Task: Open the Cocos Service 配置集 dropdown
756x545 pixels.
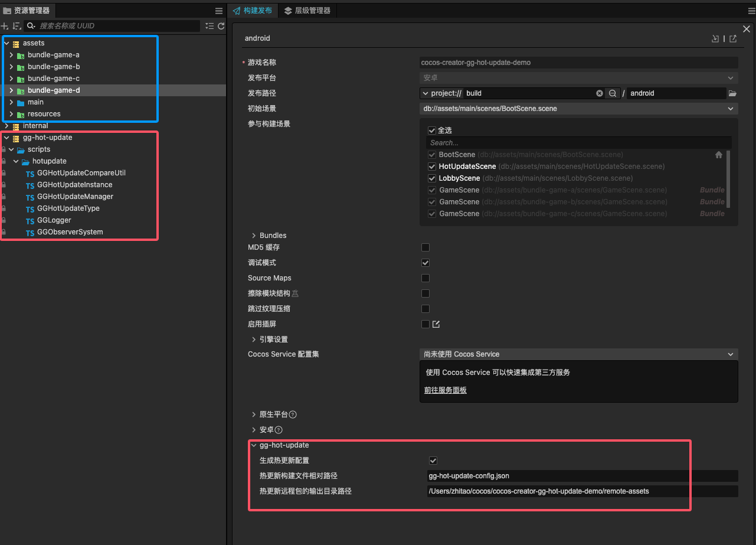Action: [x=579, y=354]
